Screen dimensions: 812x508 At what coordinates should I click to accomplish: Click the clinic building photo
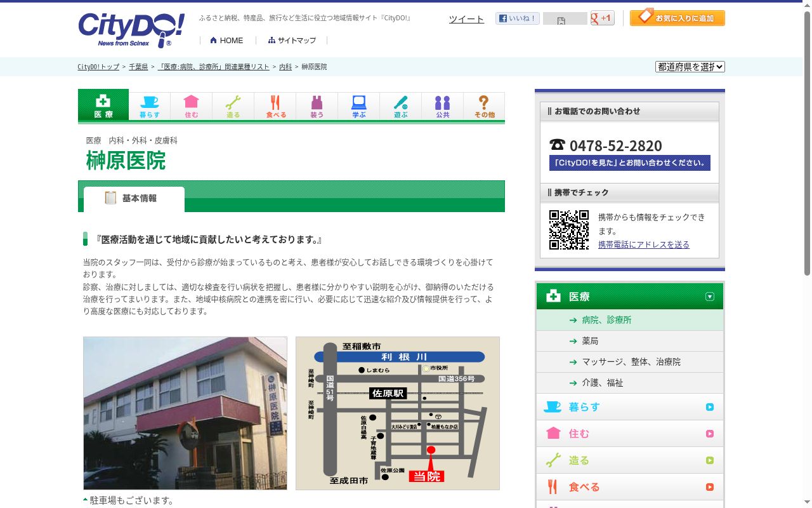click(185, 413)
